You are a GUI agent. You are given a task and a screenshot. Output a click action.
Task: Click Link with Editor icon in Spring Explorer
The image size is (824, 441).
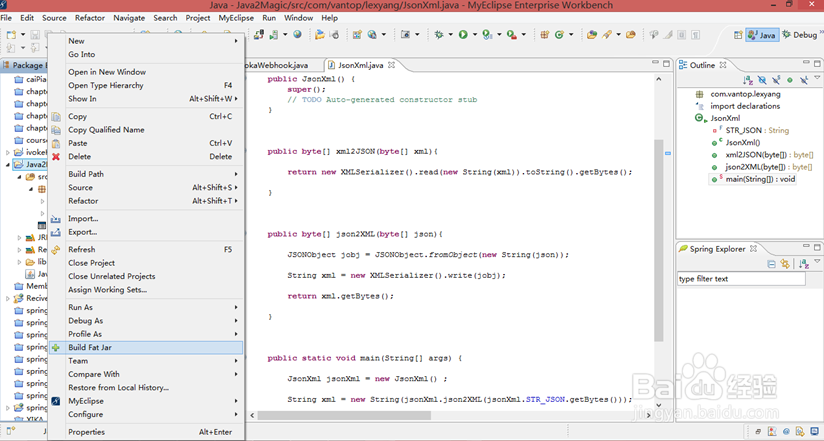click(x=785, y=264)
